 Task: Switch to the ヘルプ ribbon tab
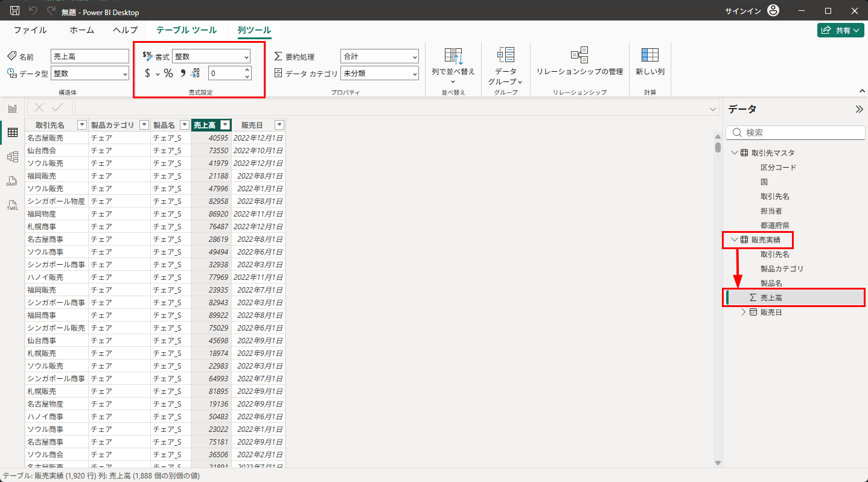coord(125,30)
